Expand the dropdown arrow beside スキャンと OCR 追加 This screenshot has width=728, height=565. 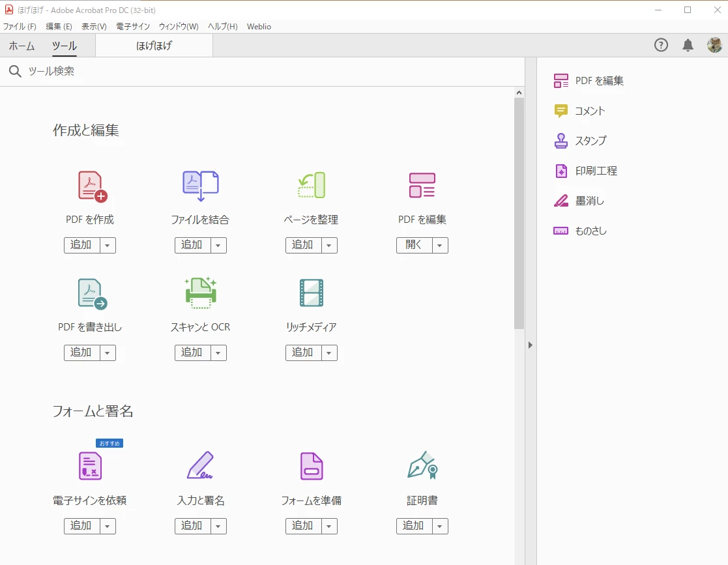coord(218,353)
